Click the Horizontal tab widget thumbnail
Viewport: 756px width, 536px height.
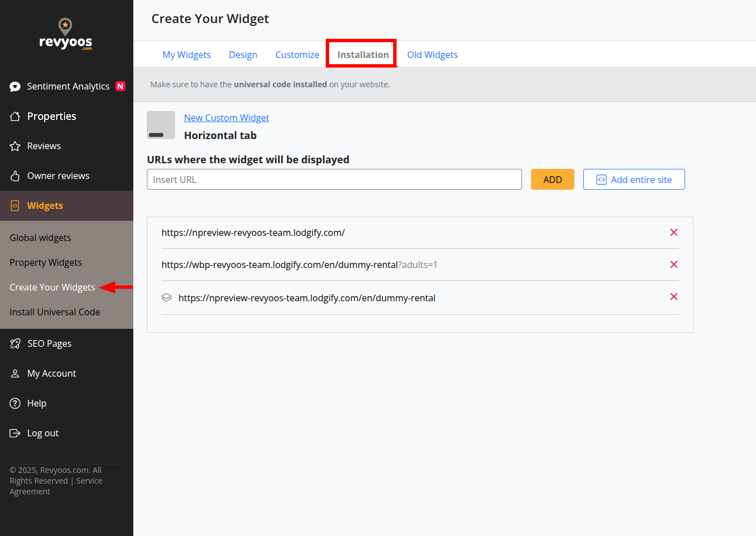tap(161, 125)
